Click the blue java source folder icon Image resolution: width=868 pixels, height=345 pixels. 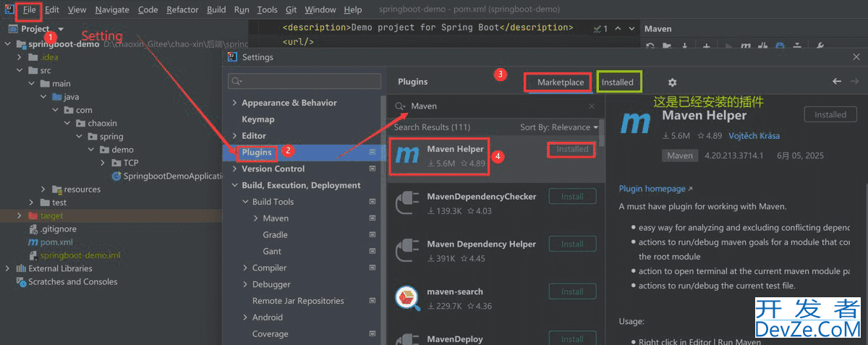pyautogui.click(x=56, y=97)
